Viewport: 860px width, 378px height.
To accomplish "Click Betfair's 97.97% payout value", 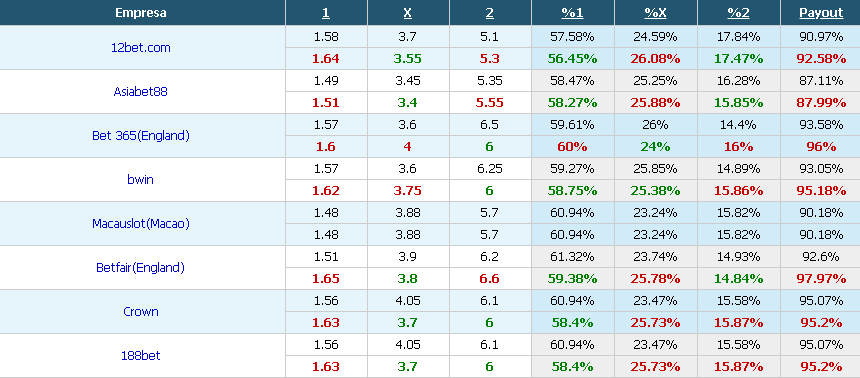I will coord(821,279).
